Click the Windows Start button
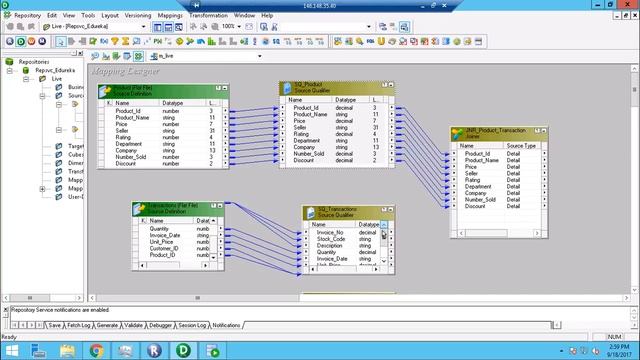 point(12,351)
